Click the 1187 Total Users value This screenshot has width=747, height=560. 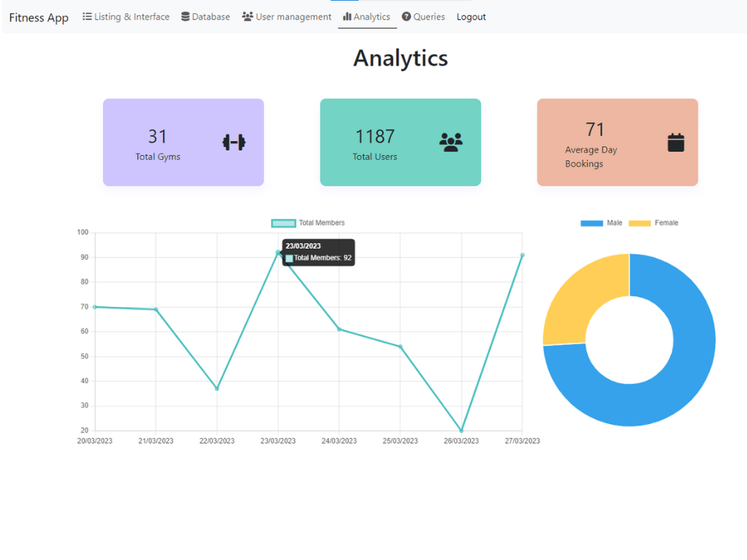click(375, 137)
